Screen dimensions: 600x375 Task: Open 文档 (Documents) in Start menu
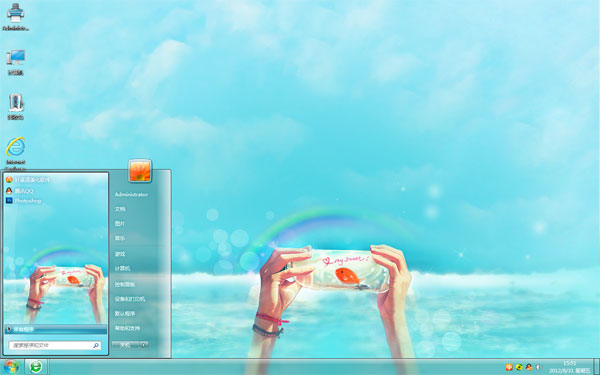(x=120, y=209)
